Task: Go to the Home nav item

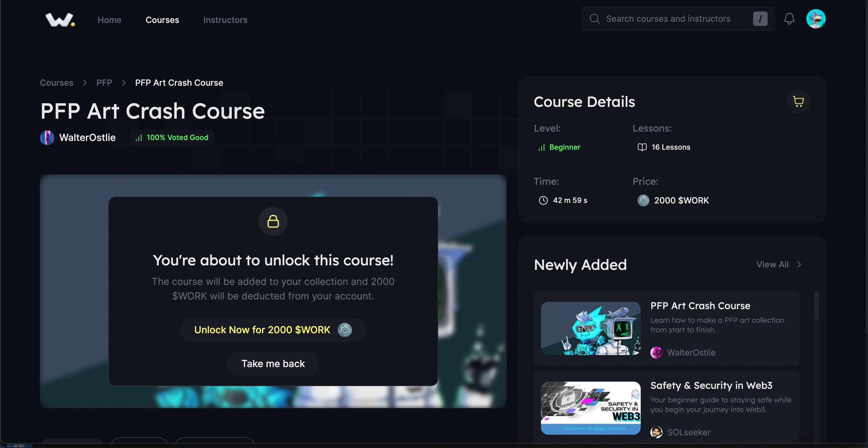Action: 109,20
